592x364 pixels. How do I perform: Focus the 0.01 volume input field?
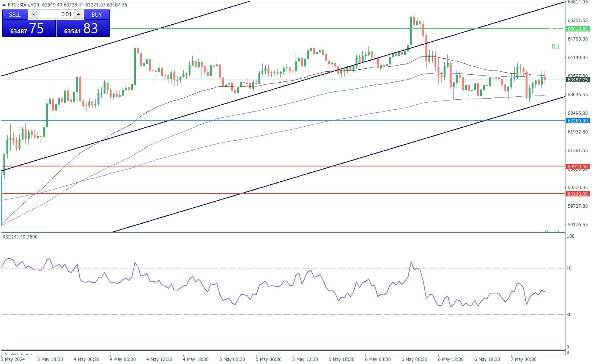(x=56, y=14)
